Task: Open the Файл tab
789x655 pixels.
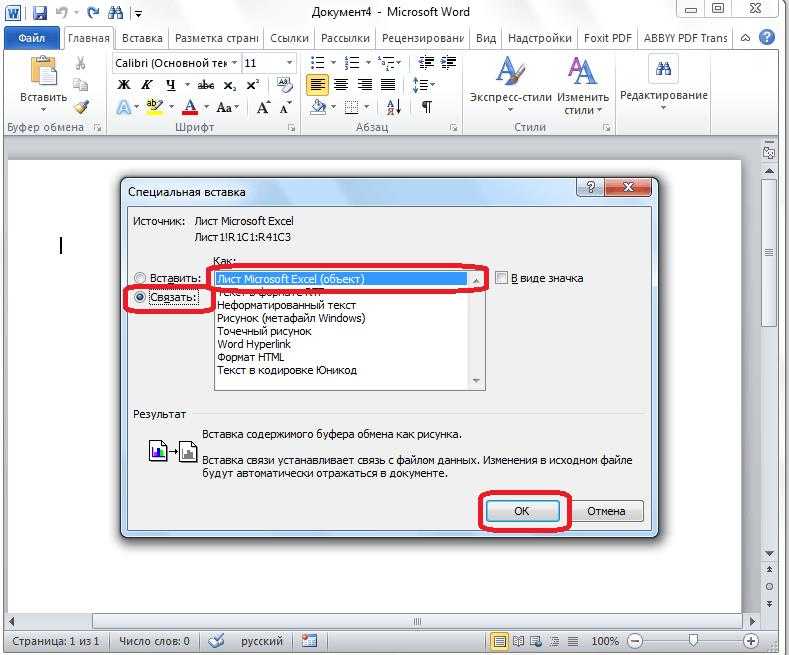Action: tap(31, 38)
